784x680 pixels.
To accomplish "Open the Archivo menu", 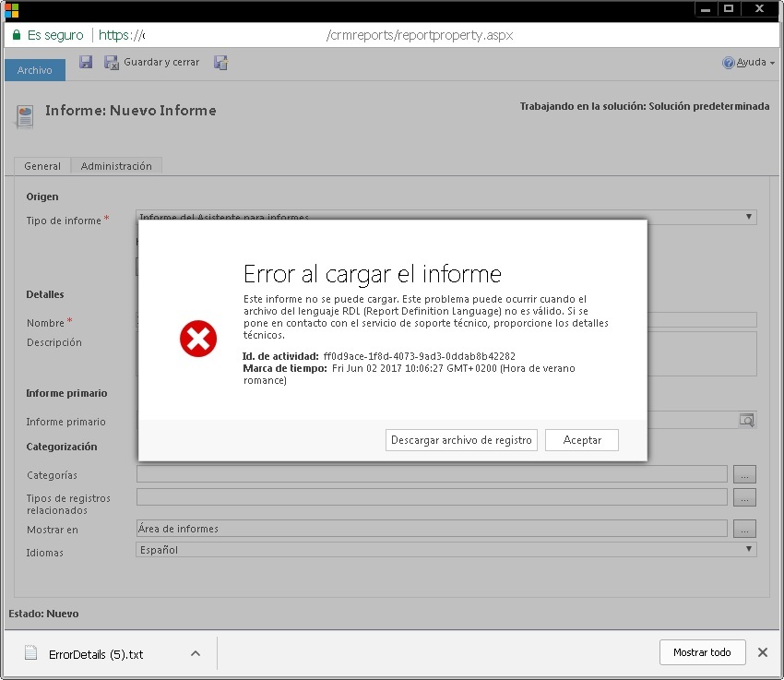I will point(35,70).
